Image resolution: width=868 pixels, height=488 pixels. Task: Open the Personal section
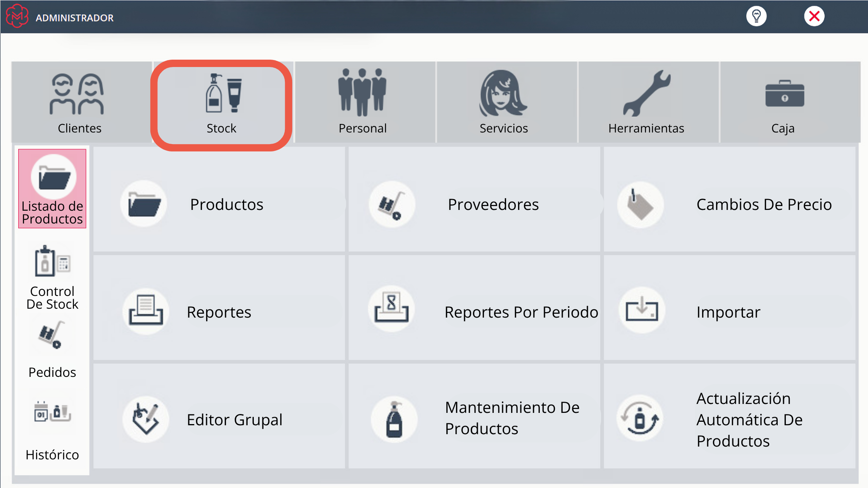(365, 102)
